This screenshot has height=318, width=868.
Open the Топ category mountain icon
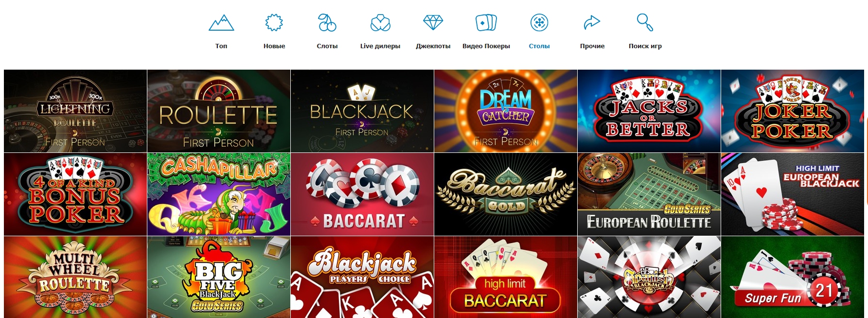click(x=221, y=23)
